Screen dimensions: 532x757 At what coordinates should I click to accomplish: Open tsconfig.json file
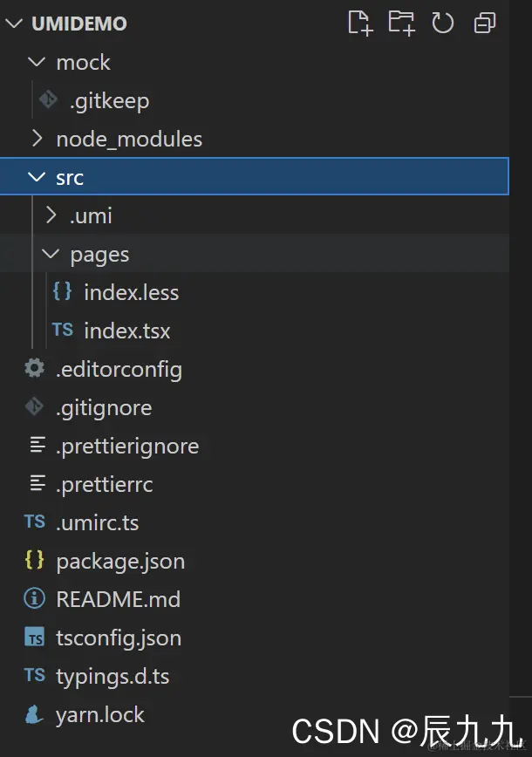pos(119,638)
